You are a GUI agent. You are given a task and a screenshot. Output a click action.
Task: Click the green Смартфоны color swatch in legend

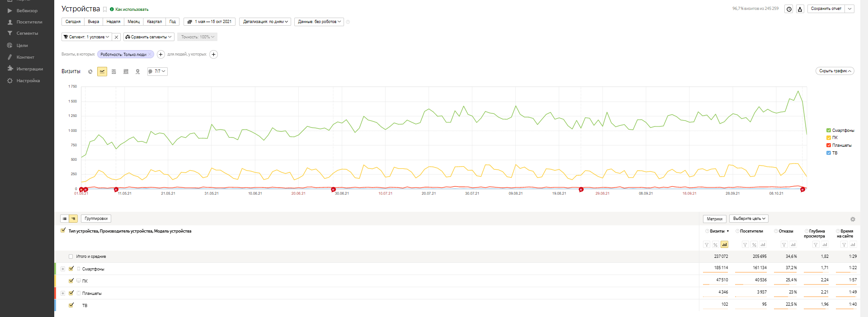829,131
